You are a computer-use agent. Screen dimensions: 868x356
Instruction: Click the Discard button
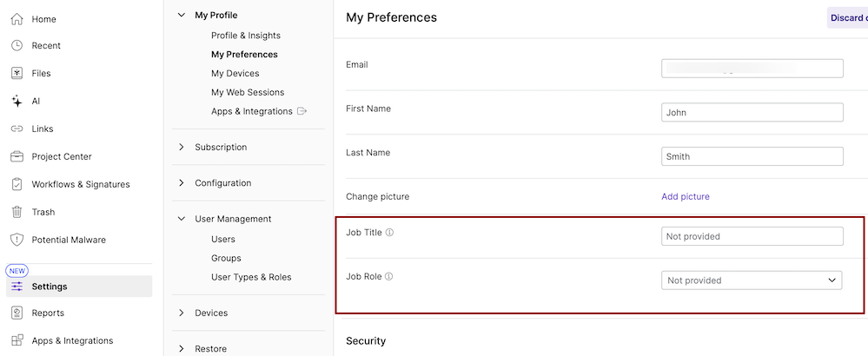pos(847,17)
